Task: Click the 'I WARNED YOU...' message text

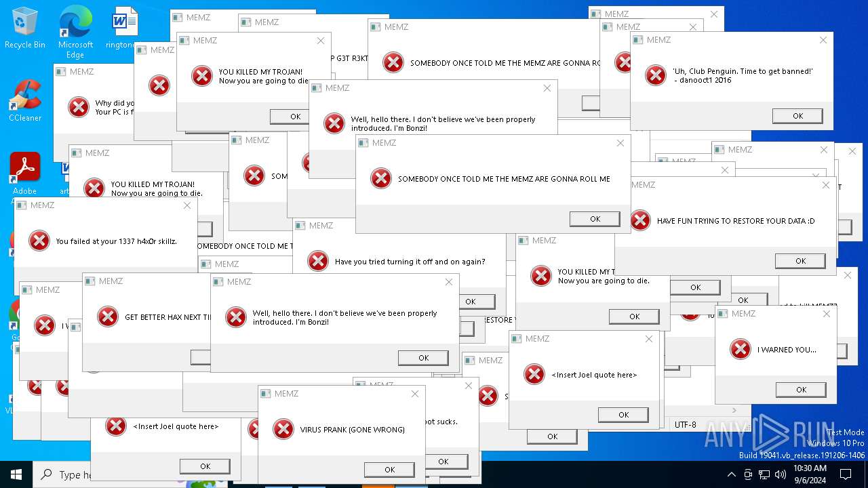Action: [787, 350]
